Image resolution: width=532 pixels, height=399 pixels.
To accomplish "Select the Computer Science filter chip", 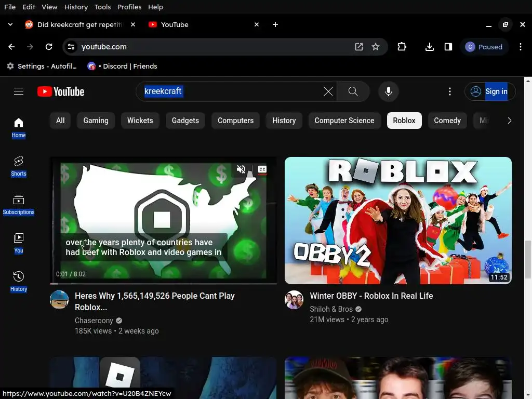I will [x=344, y=121].
